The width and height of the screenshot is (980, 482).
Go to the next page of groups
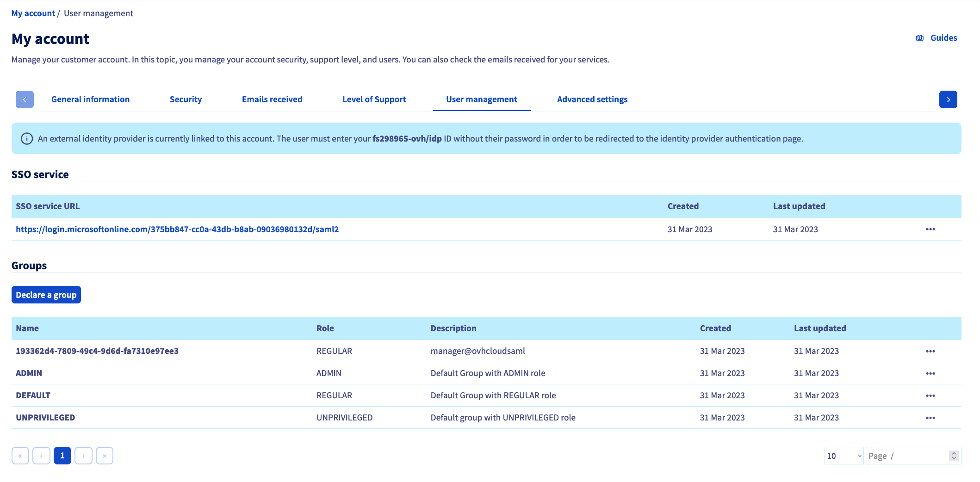pos(83,456)
